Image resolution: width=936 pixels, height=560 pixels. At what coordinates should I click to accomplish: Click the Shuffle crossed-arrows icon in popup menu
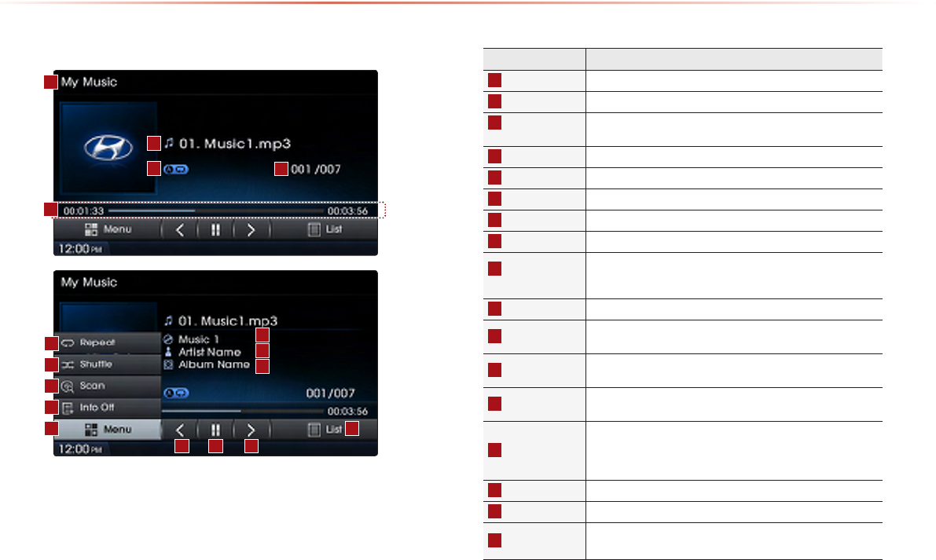tap(68, 364)
